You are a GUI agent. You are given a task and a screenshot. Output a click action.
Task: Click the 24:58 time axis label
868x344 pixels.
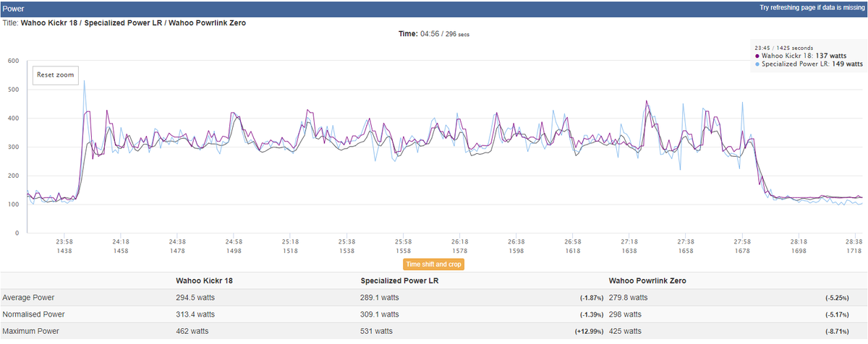coord(234,241)
